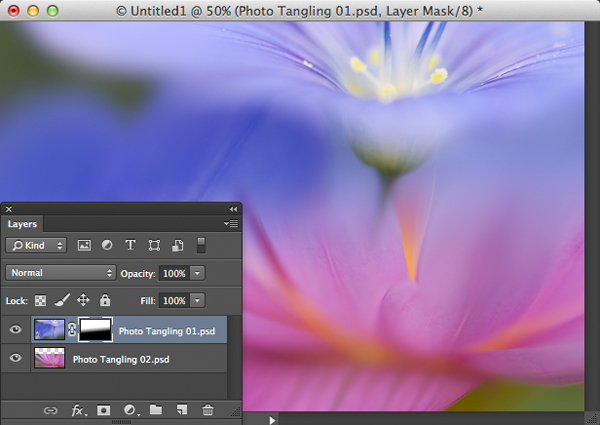Zoom the window with green button

click(52, 11)
